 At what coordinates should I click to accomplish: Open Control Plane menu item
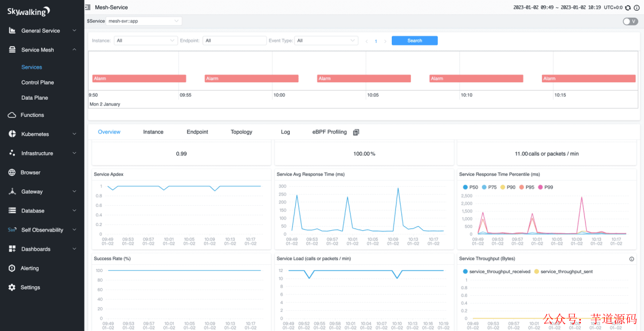tap(38, 82)
